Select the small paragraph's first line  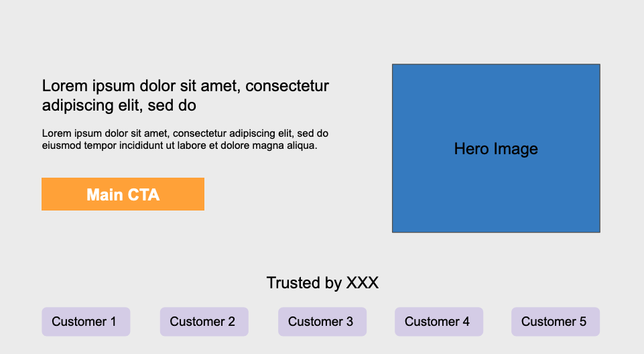pos(185,133)
